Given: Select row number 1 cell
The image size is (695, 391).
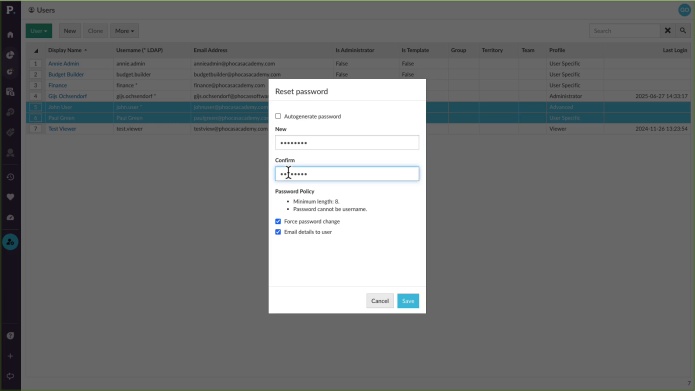Looking at the screenshot, I should pos(36,63).
